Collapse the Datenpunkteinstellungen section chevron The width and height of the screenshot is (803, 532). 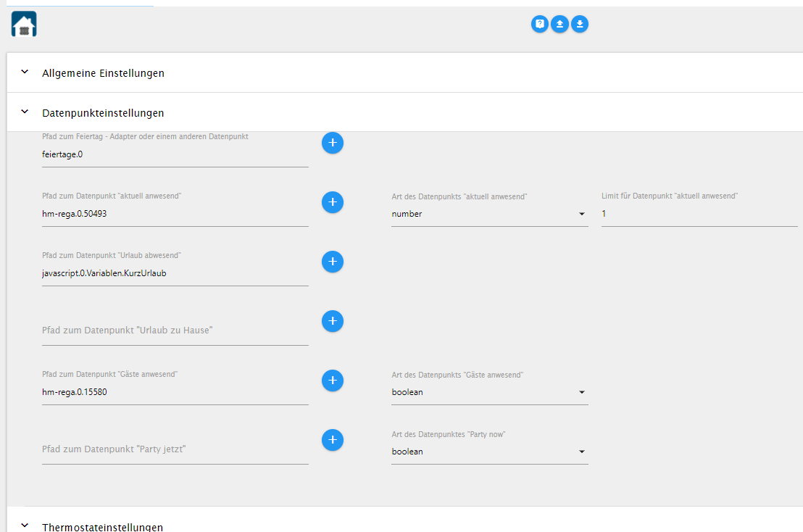(x=25, y=112)
